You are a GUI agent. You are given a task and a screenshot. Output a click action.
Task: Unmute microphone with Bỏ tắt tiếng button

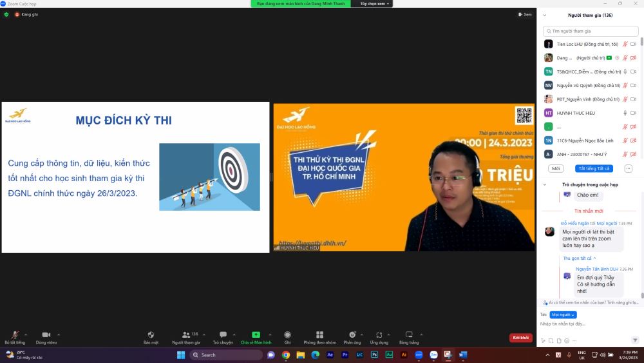(x=14, y=335)
